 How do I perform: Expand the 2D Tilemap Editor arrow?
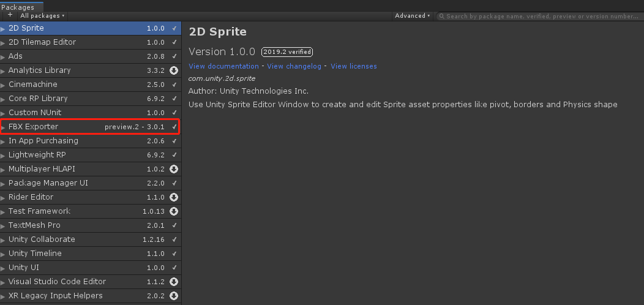[x=3, y=43]
